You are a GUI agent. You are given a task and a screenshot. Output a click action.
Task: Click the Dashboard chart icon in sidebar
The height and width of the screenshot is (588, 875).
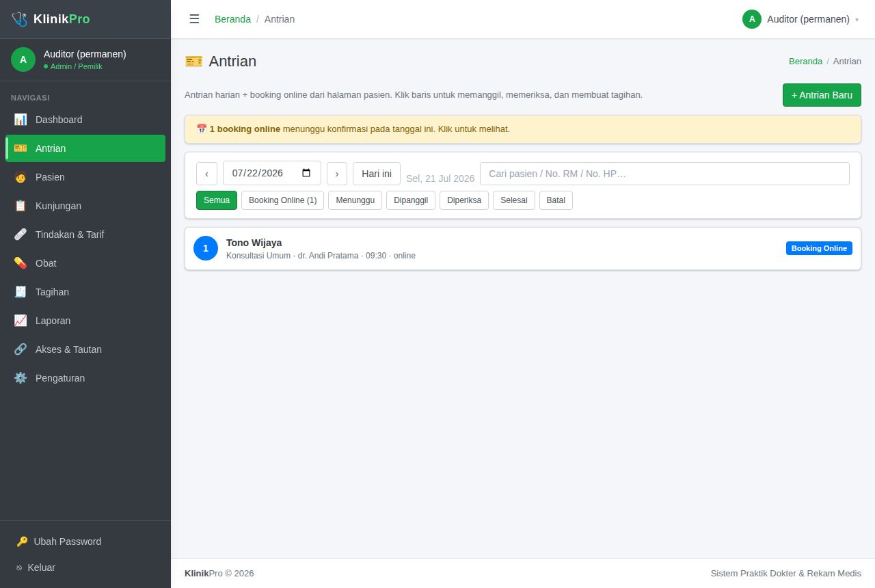(x=21, y=120)
